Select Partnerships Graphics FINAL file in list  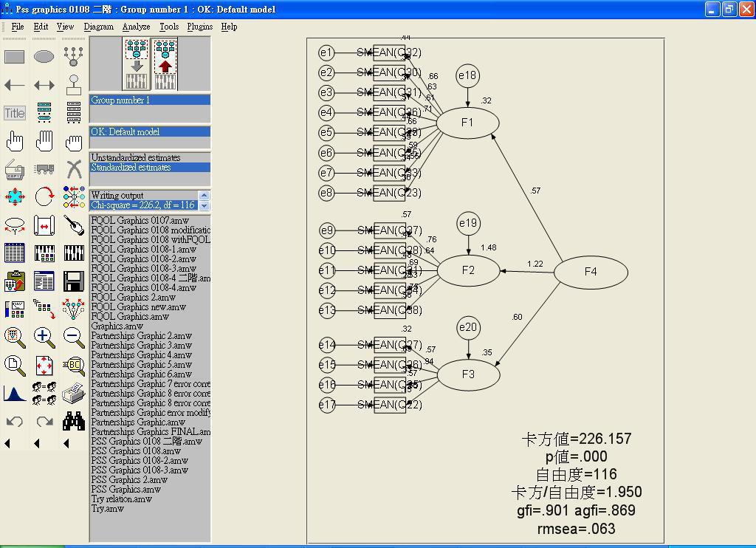(x=150, y=431)
